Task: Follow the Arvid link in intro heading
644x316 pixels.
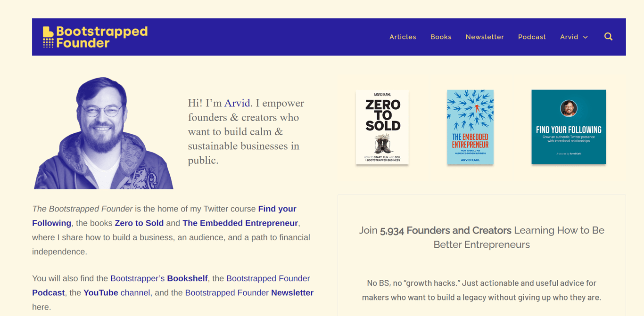Action: click(237, 103)
